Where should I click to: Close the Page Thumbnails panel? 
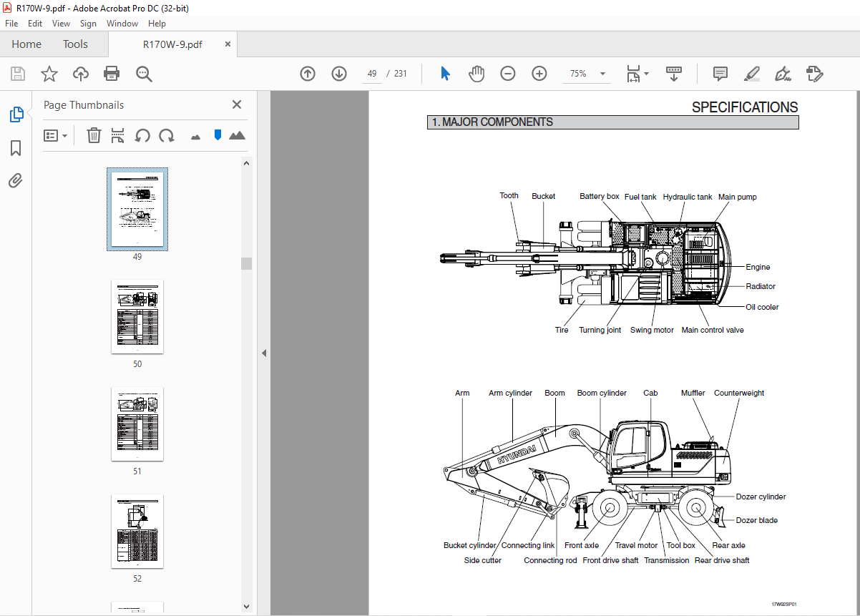coord(237,104)
